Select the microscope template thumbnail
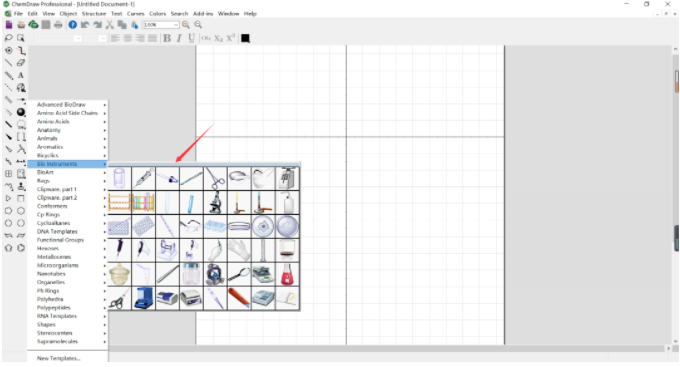Screen dimensions: 680x367 (215, 203)
